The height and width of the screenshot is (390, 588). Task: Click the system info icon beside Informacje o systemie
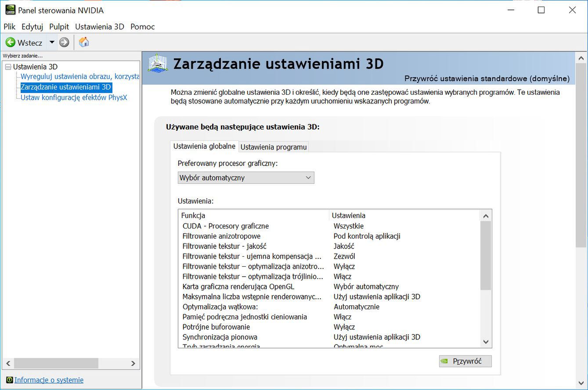point(9,380)
